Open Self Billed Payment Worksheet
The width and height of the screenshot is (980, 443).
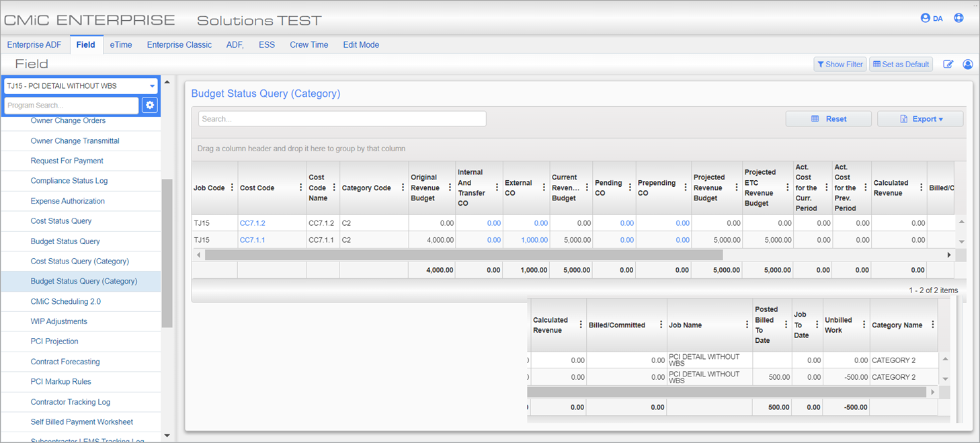81,422
